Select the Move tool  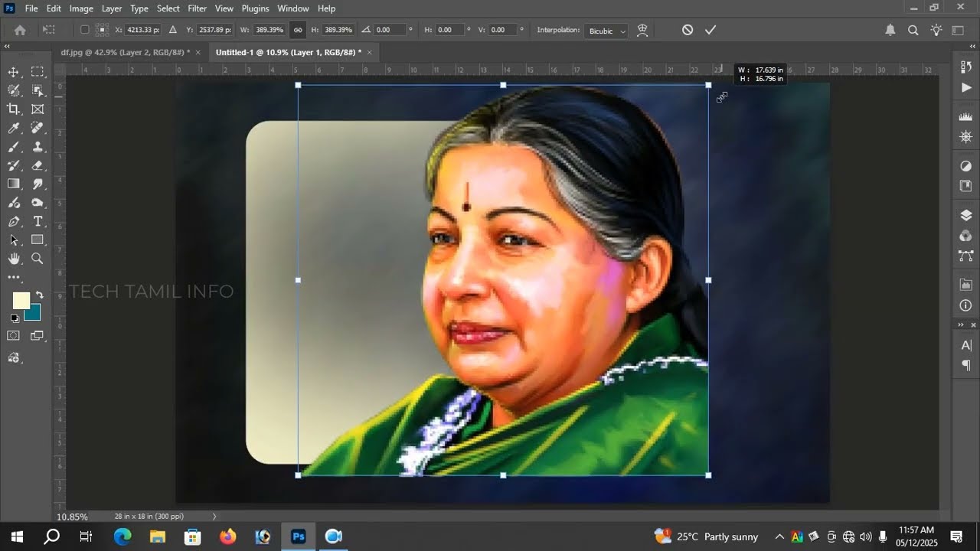(x=14, y=72)
